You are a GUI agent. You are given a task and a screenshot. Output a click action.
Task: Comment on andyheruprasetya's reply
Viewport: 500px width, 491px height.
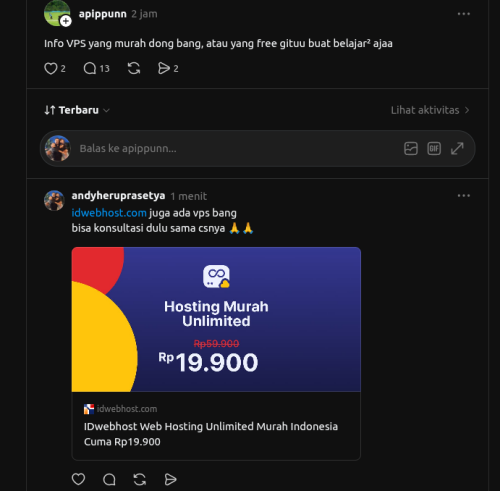click(x=109, y=479)
